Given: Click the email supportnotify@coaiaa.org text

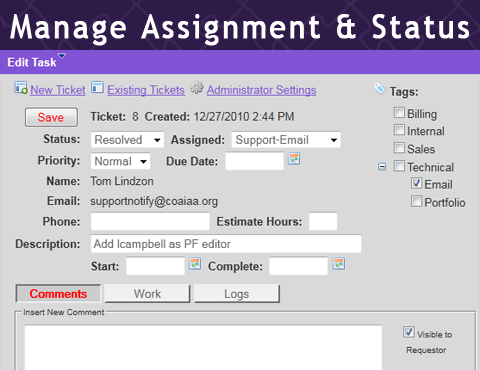Looking at the screenshot, I should (x=154, y=201).
